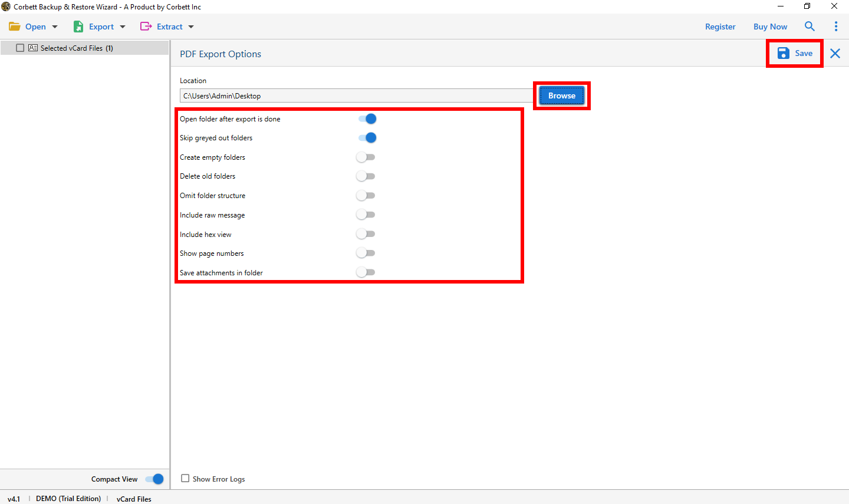
Task: Open the Extract menu
Action: click(x=170, y=27)
